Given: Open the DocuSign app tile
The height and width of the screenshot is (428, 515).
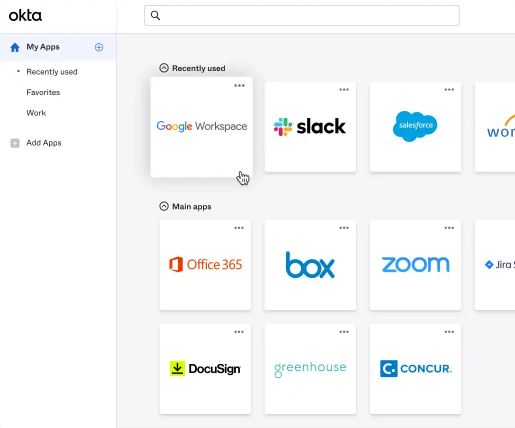Looking at the screenshot, I should (x=205, y=369).
